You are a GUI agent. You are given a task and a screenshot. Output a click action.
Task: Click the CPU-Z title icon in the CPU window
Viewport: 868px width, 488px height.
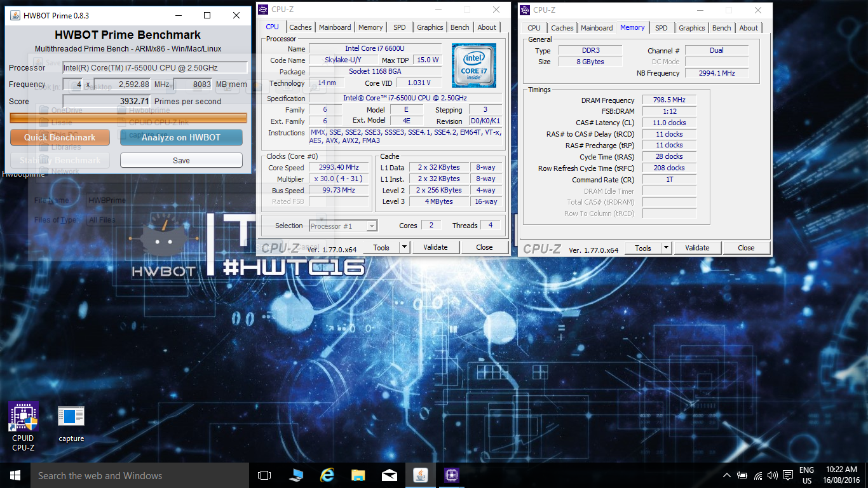(263, 10)
